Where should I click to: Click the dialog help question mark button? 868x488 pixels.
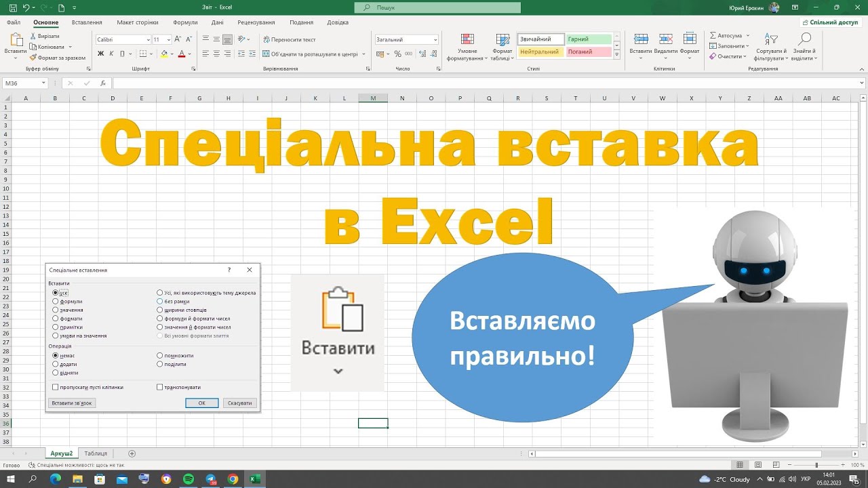tap(229, 270)
